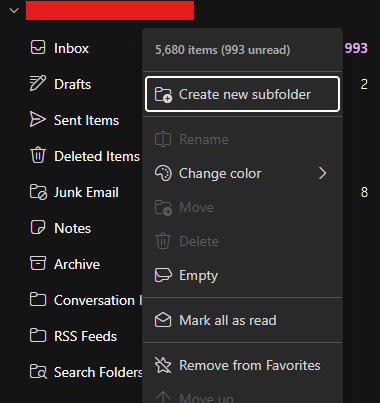
Task: Click the greyed-out Move entry
Action: click(x=243, y=207)
